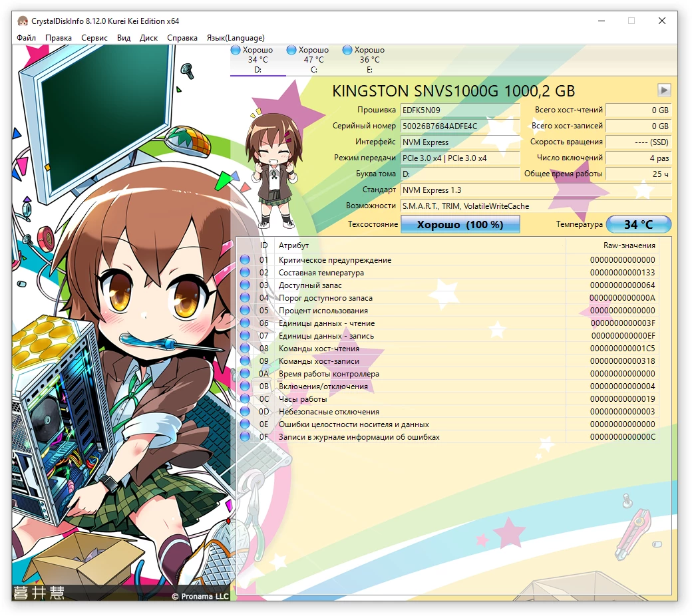The width and height of the screenshot is (692, 616).
Task: Click the Хорошо (100 %) health status button
Action: [x=460, y=224]
